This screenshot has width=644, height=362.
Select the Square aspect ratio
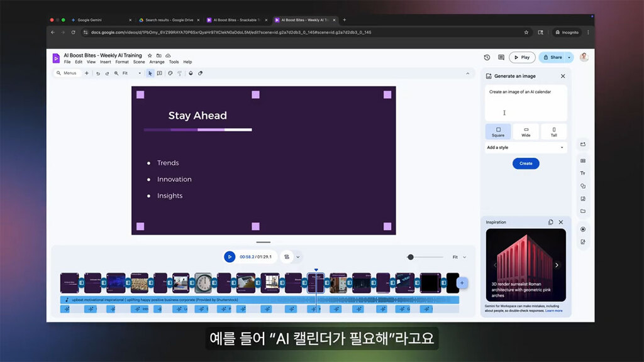498,132
